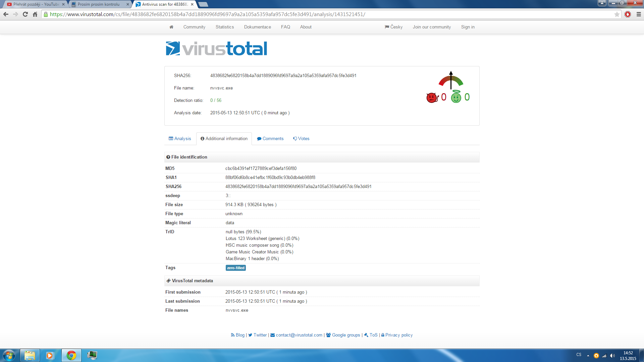This screenshot has height=362, width=644.
Task: Click the 0 / 56 detection ratio
Action: click(x=216, y=100)
